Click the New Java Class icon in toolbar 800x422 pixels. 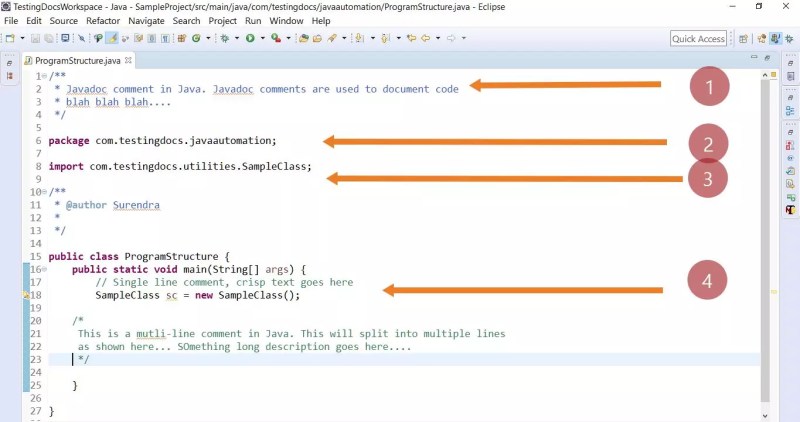click(196, 38)
